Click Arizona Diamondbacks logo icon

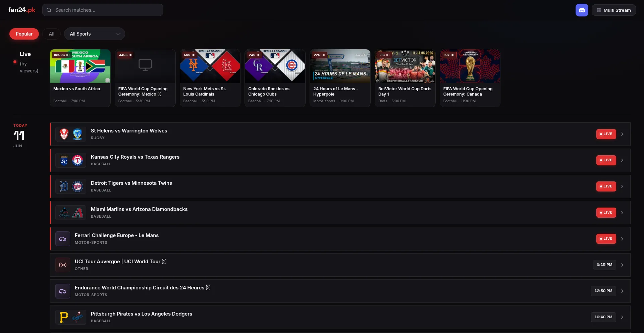[77, 213]
